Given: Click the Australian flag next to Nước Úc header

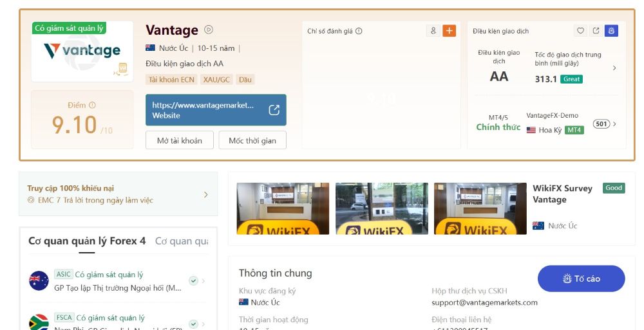Looking at the screenshot, I should click(x=150, y=48).
